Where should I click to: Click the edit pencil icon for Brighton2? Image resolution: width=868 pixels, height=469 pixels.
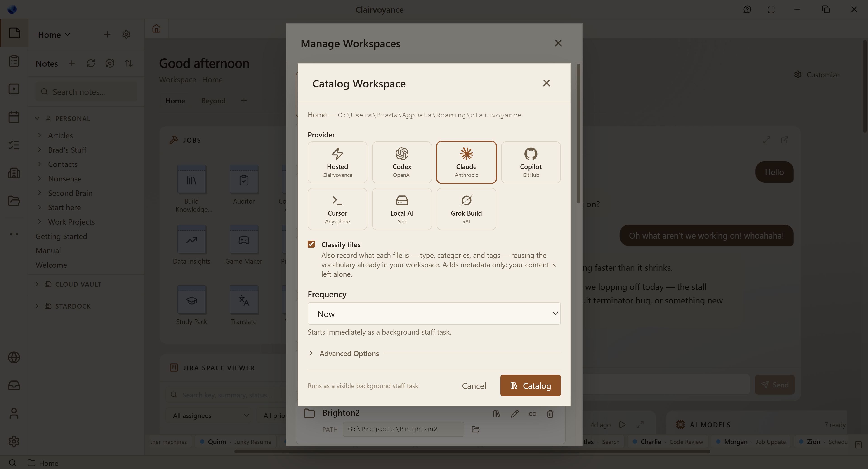coord(514,414)
